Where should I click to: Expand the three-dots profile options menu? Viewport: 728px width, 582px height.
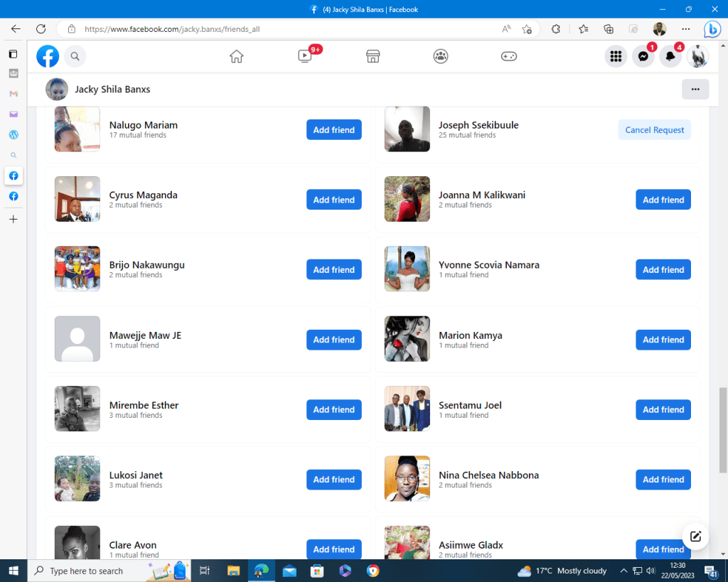695,90
